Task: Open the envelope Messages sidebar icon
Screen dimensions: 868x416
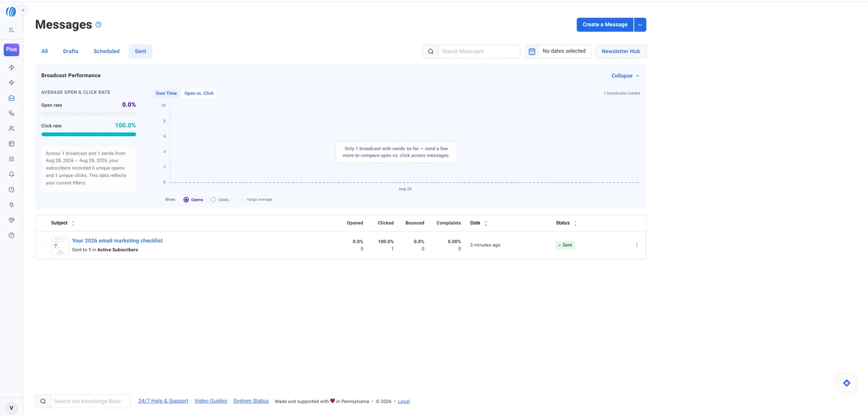Action: [x=11, y=98]
